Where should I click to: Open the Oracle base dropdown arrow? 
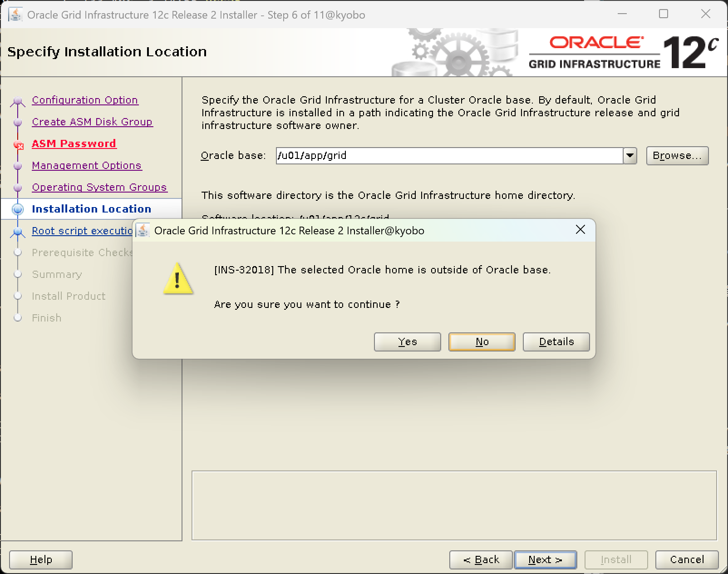pyautogui.click(x=630, y=155)
